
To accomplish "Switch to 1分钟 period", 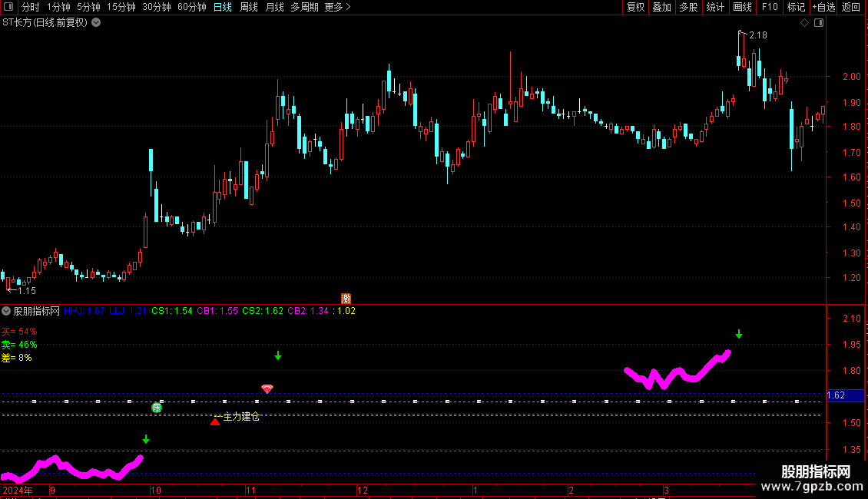I will (58, 7).
